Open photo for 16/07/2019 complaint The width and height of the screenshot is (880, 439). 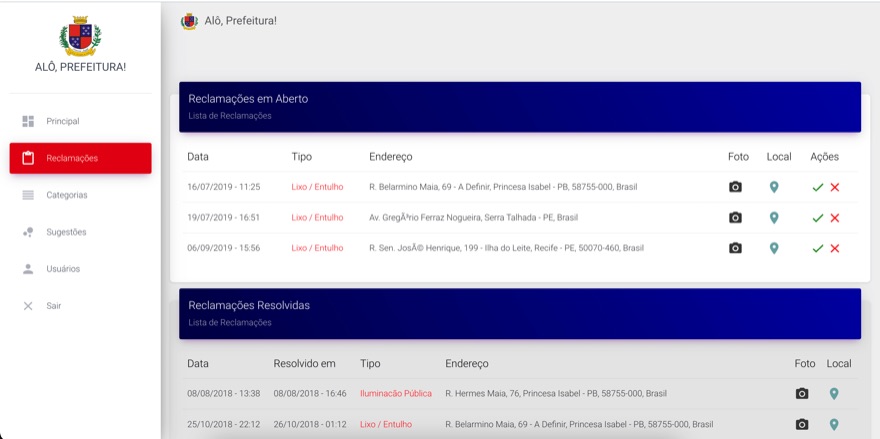click(x=735, y=187)
